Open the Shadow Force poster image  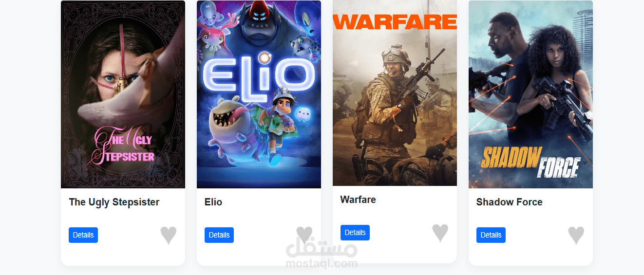click(530, 94)
